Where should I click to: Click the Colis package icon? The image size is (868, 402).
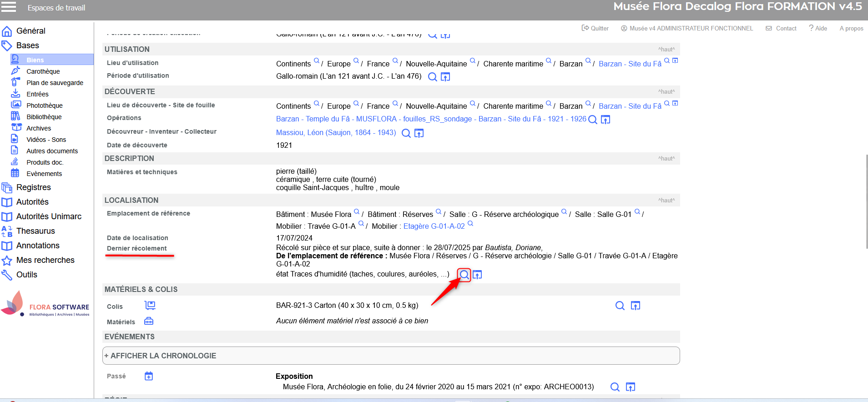point(150,305)
